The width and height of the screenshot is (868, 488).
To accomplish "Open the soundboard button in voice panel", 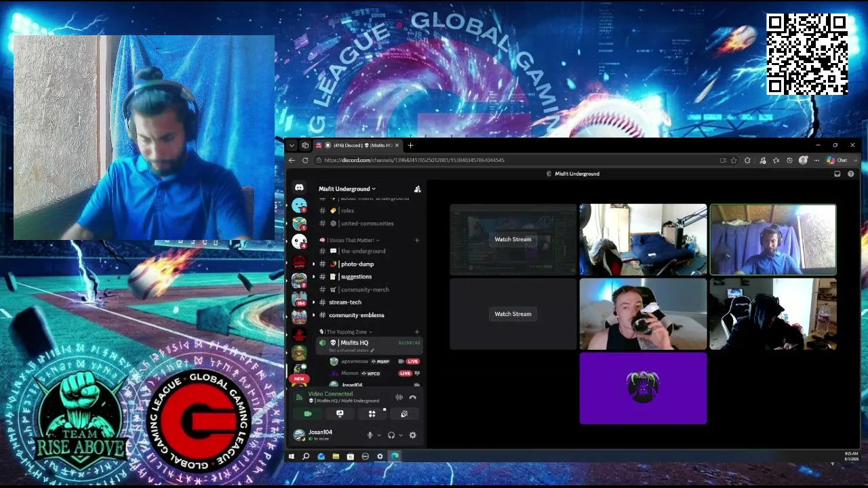I will (x=404, y=413).
